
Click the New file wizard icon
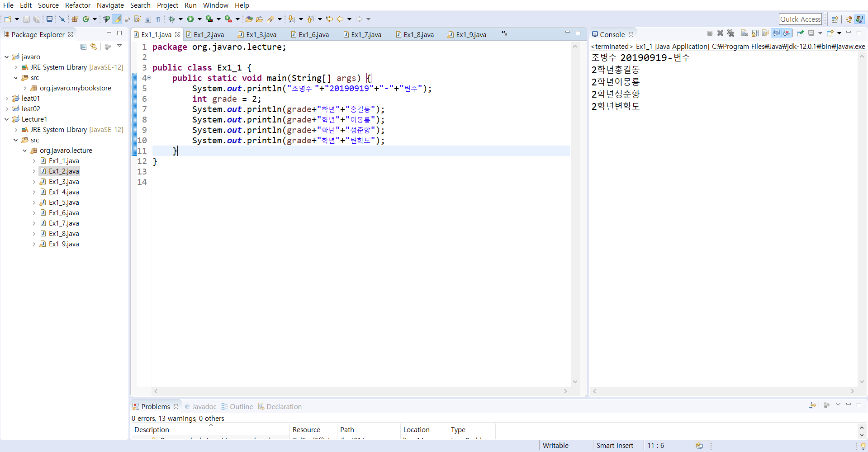[8, 19]
